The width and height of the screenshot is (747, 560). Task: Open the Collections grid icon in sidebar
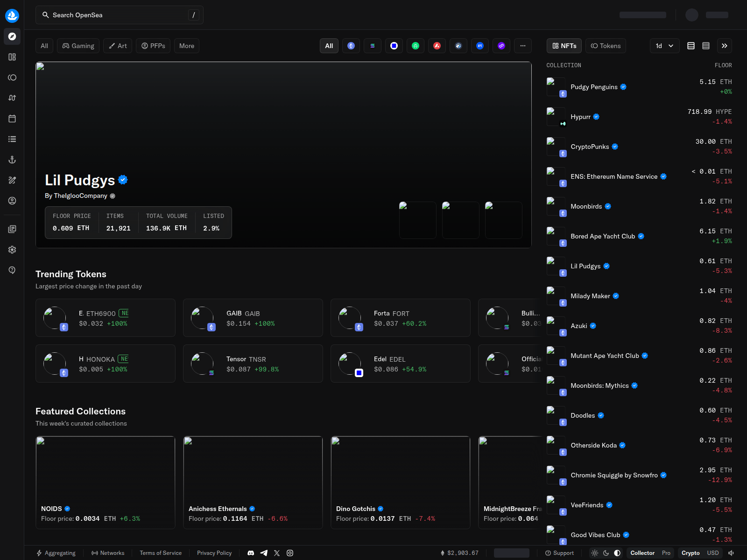[12, 57]
